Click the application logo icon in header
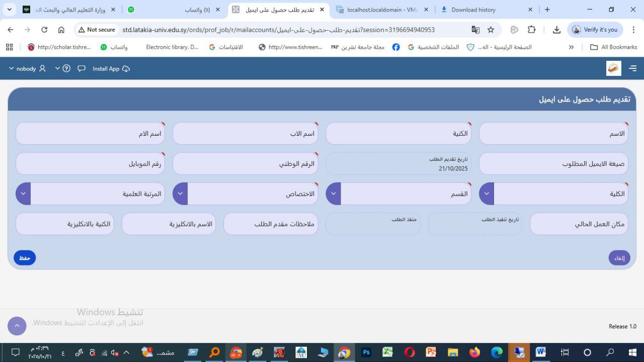The height and width of the screenshot is (362, 644). 613,68
